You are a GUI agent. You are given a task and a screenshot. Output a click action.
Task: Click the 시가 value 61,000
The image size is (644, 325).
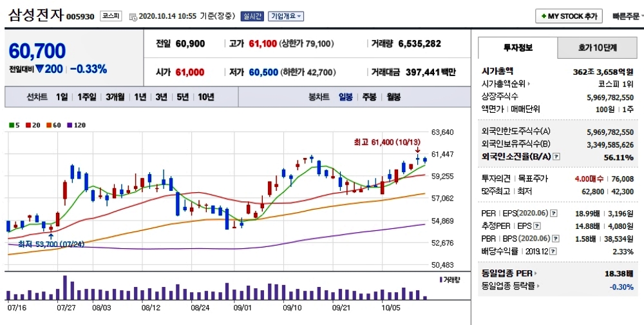point(190,72)
